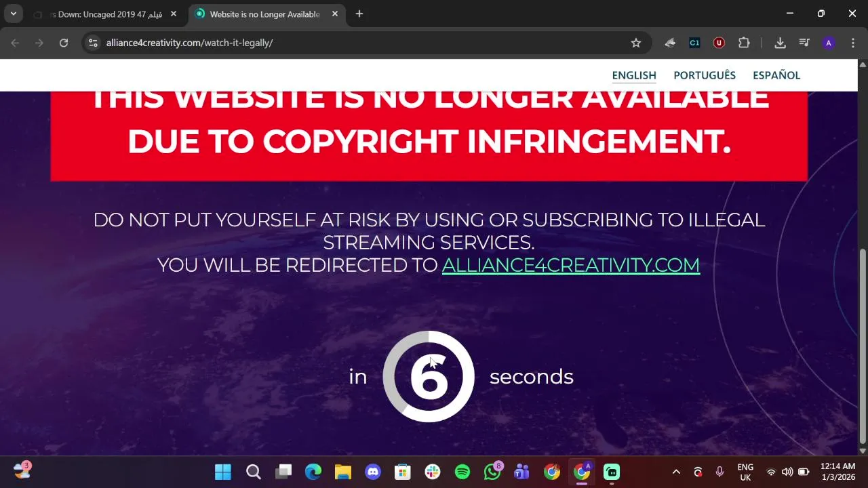Reload the current page

tap(64, 43)
